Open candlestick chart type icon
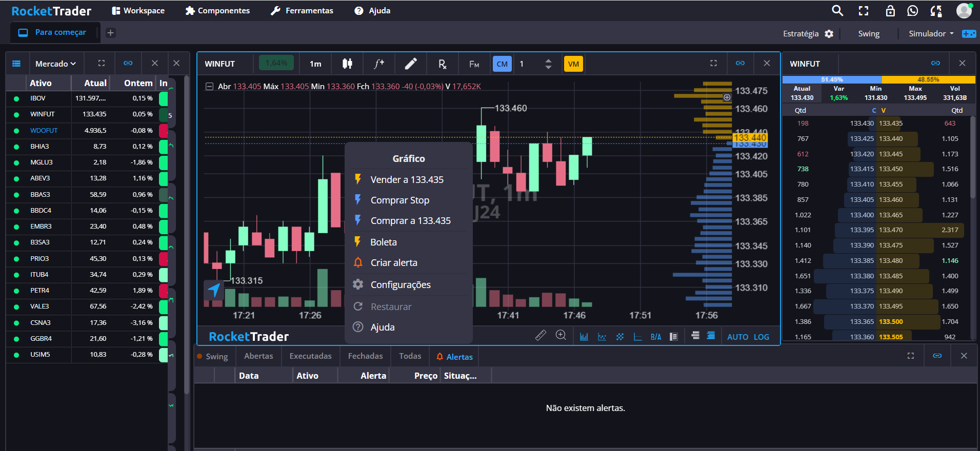980x451 pixels. pos(347,64)
